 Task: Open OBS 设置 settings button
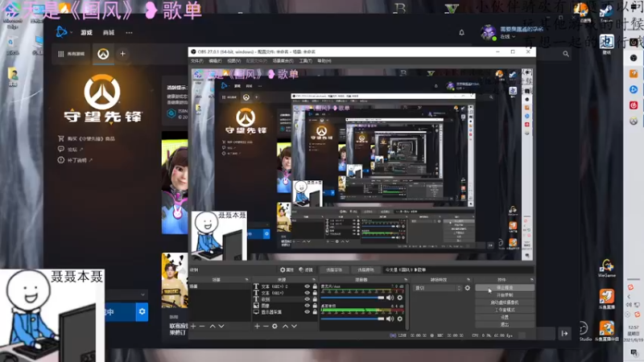(505, 317)
